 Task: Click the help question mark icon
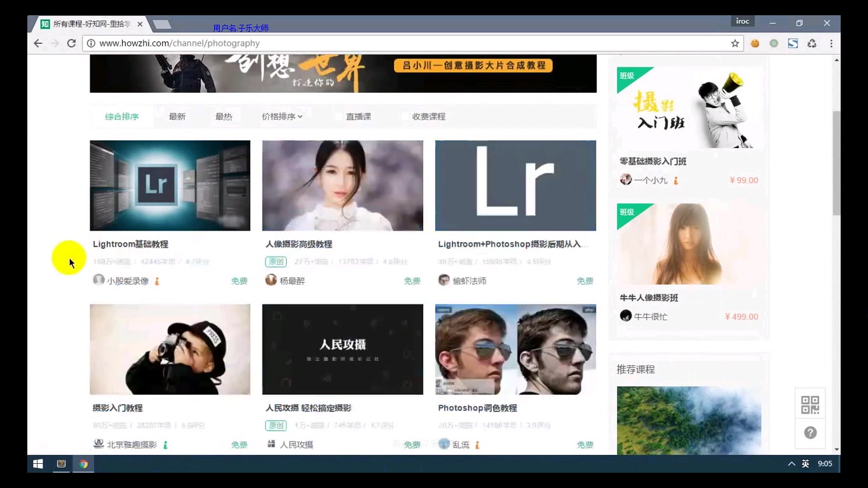tap(810, 433)
